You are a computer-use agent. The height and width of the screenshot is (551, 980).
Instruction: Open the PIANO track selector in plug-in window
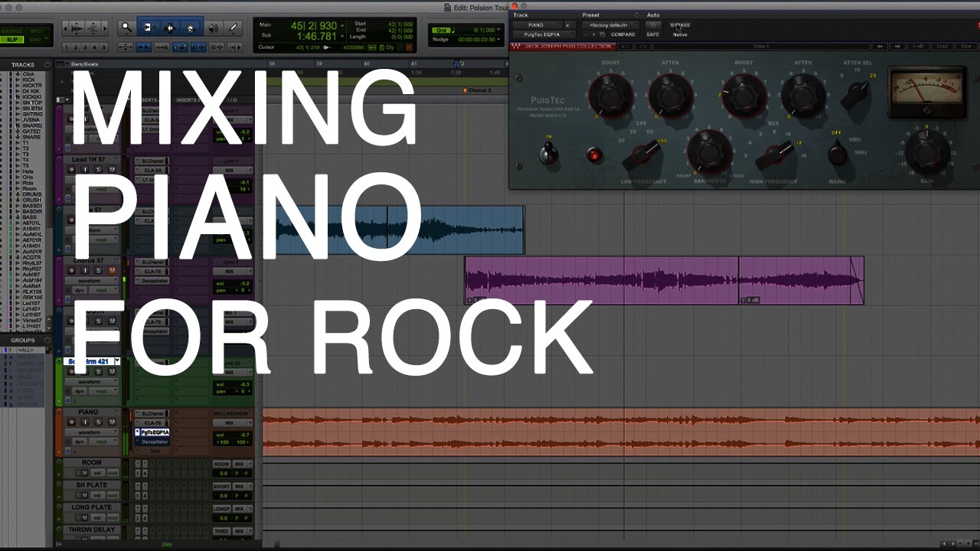point(537,25)
